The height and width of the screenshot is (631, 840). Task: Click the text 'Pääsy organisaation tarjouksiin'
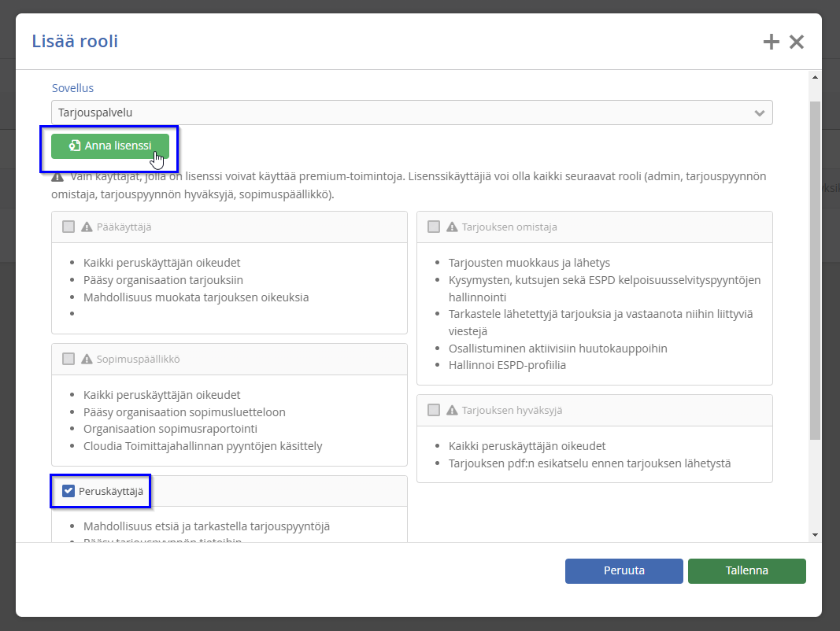click(x=164, y=280)
